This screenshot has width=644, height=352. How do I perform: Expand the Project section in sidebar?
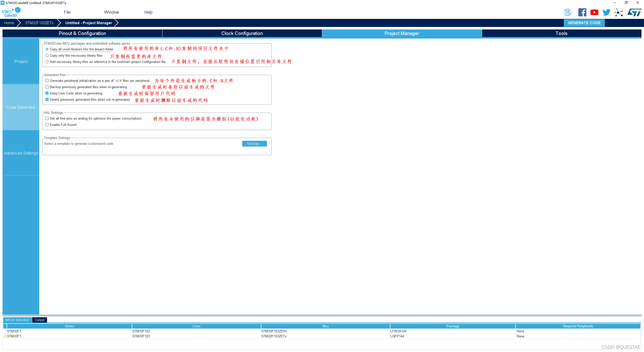tap(21, 61)
